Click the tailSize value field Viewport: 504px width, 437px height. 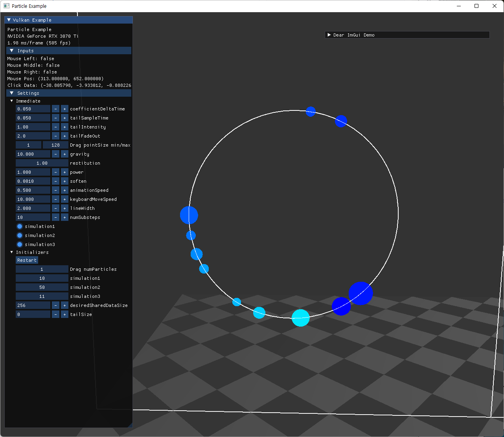pos(33,314)
